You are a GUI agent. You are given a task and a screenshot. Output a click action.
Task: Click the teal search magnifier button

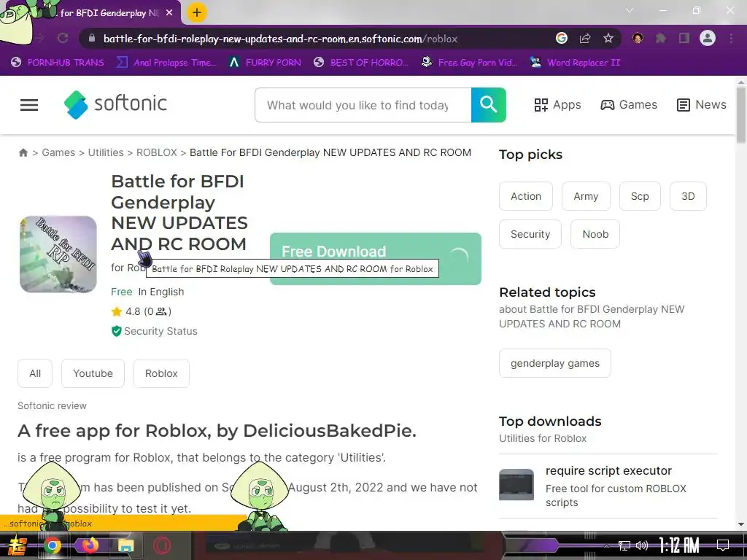coord(488,105)
